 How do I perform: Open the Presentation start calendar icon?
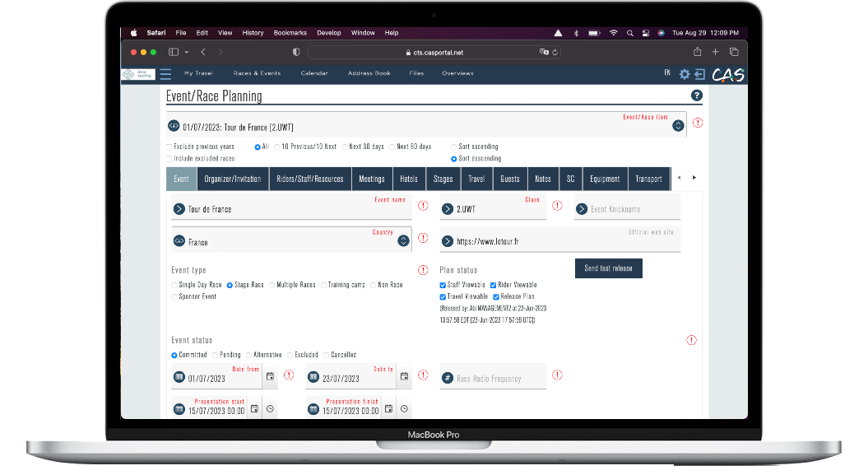tap(255, 409)
